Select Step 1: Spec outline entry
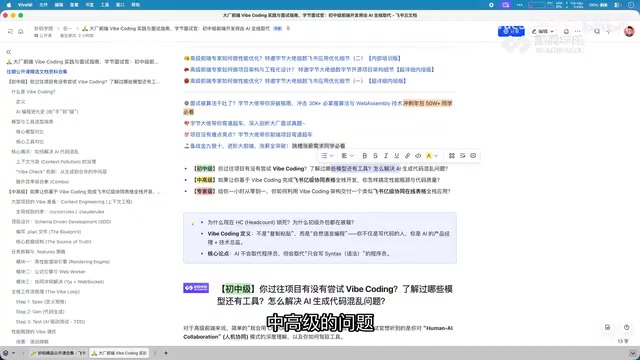 coord(41,302)
